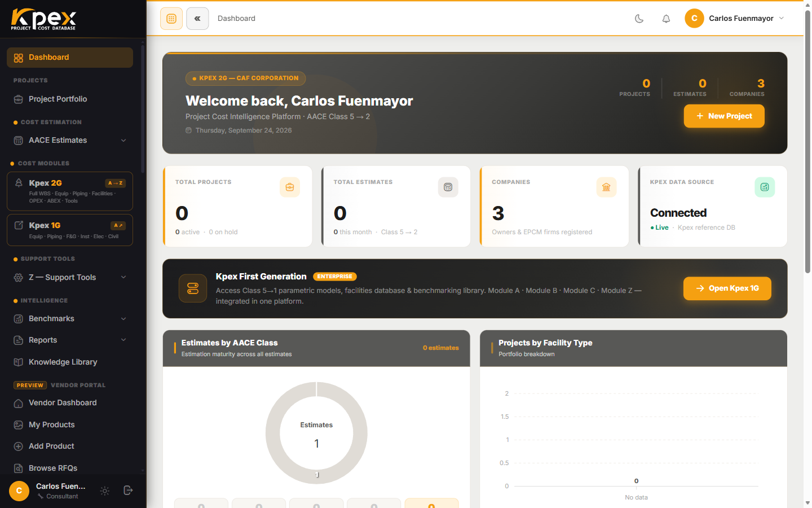
Task: Click the Estimates donut chart
Action: [316, 433]
